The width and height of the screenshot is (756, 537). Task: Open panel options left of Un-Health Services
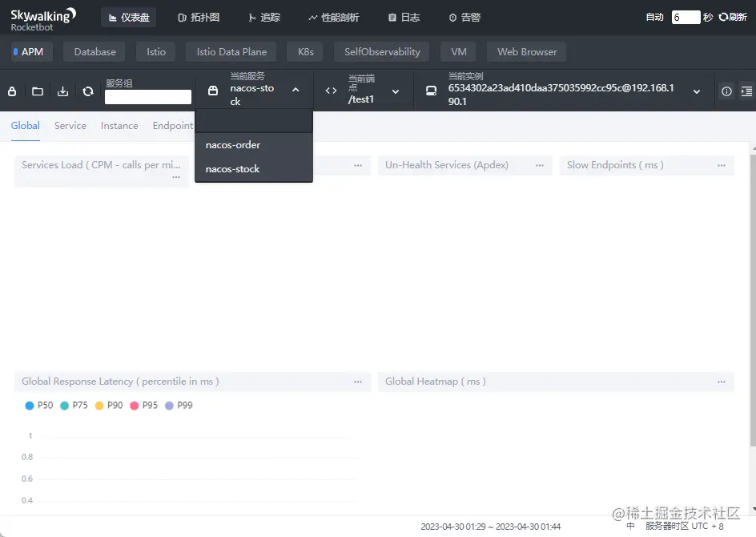click(x=358, y=165)
